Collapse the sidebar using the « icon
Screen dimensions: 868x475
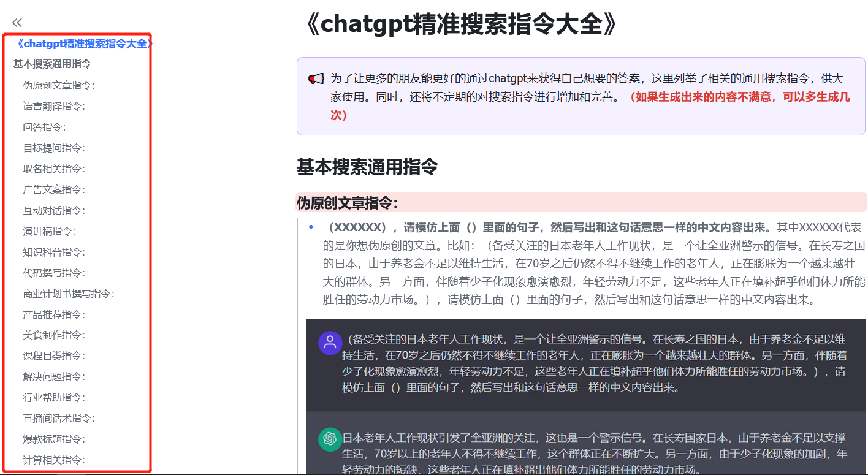pyautogui.click(x=17, y=22)
